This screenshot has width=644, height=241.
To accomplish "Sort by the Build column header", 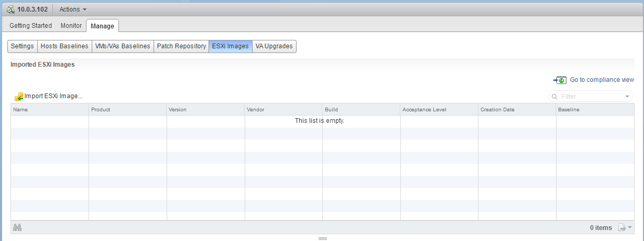I will click(x=362, y=109).
